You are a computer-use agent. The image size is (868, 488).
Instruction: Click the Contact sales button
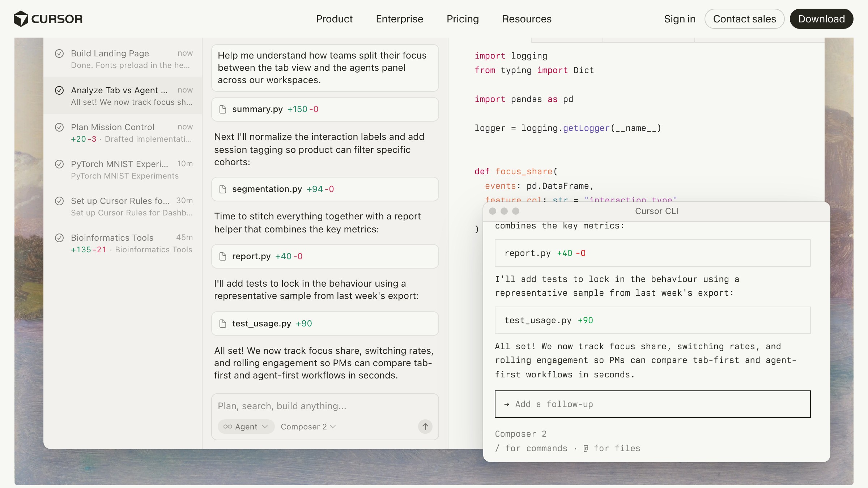pos(744,19)
